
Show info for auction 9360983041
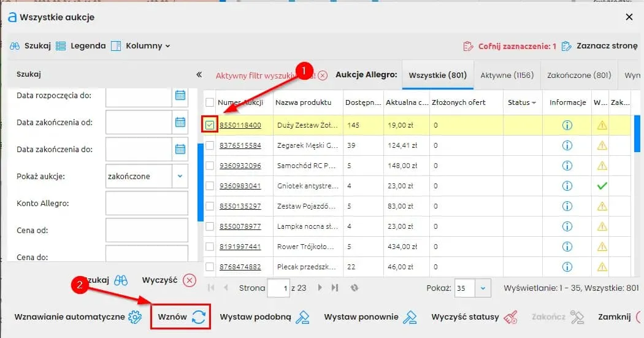(x=567, y=186)
